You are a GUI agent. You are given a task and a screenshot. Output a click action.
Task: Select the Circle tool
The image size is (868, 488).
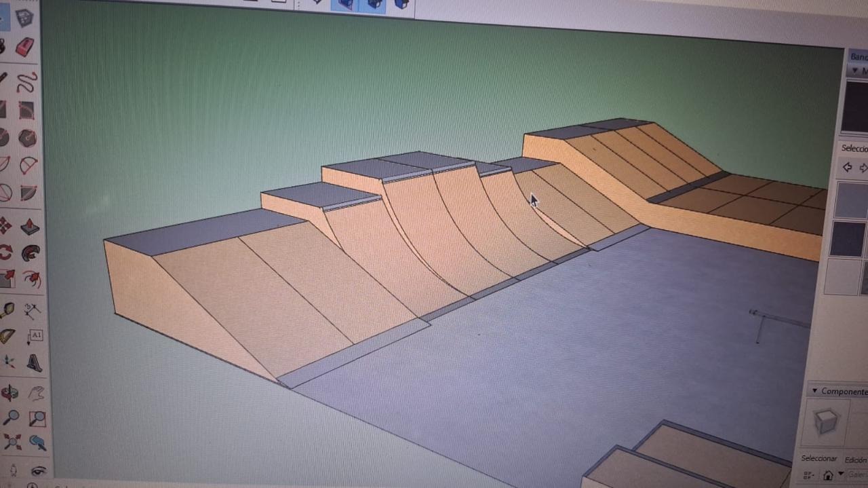pyautogui.click(x=3, y=138)
